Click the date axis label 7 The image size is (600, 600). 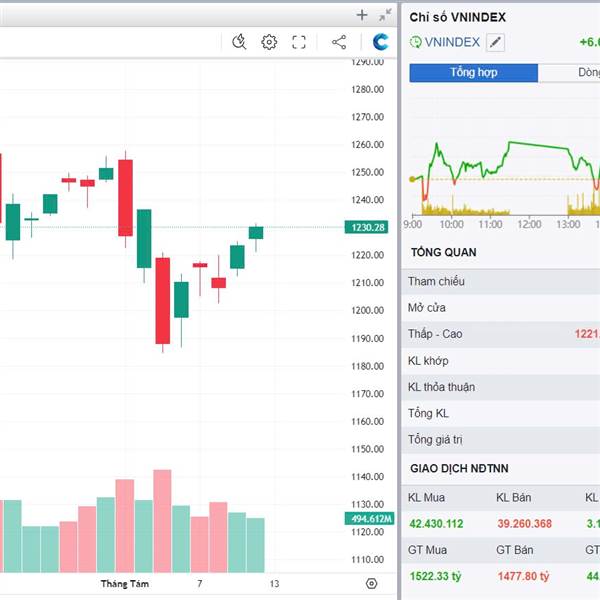[x=199, y=584]
